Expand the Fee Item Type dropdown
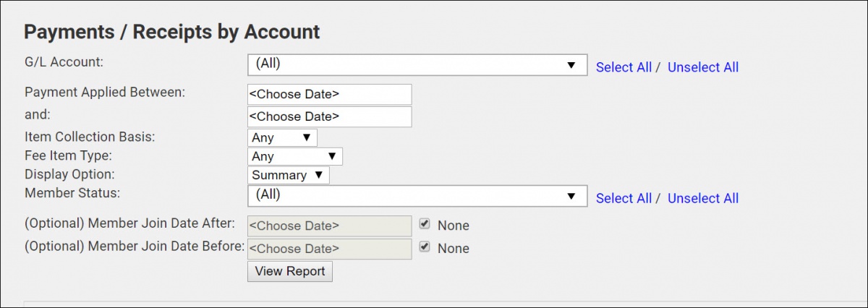 (x=294, y=156)
